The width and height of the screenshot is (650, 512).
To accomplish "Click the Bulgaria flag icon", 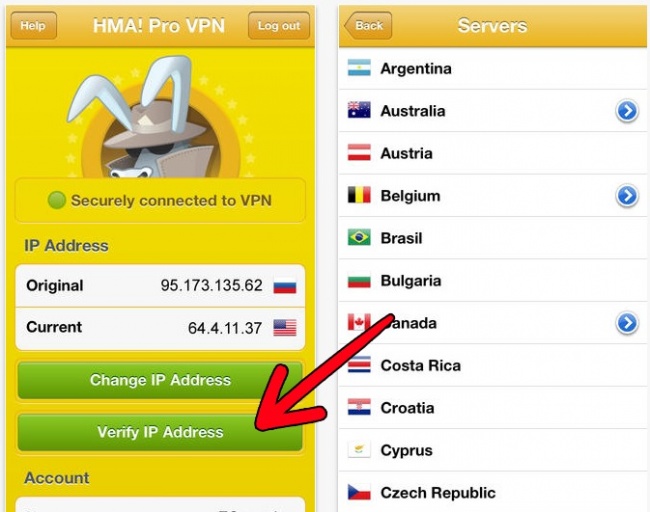I will pyautogui.click(x=359, y=280).
